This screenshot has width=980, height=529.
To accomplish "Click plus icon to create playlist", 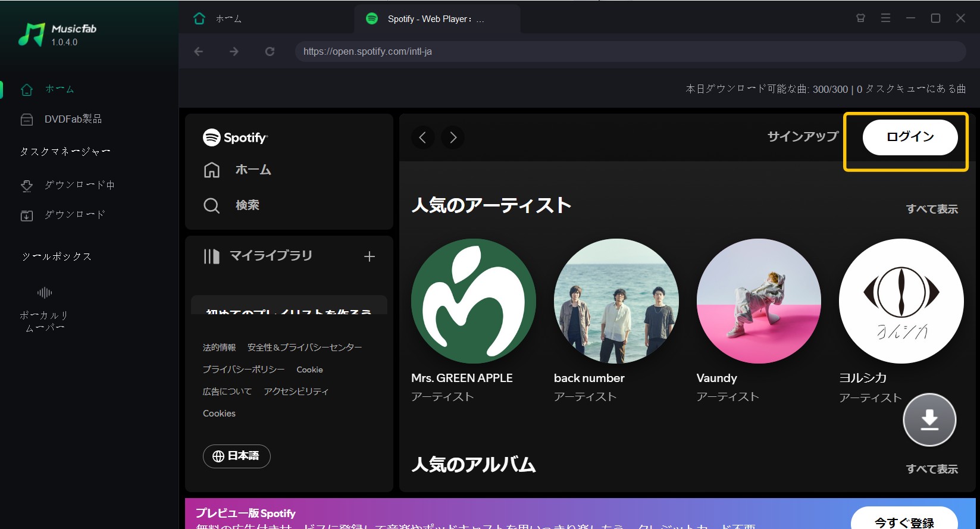I will [x=370, y=256].
